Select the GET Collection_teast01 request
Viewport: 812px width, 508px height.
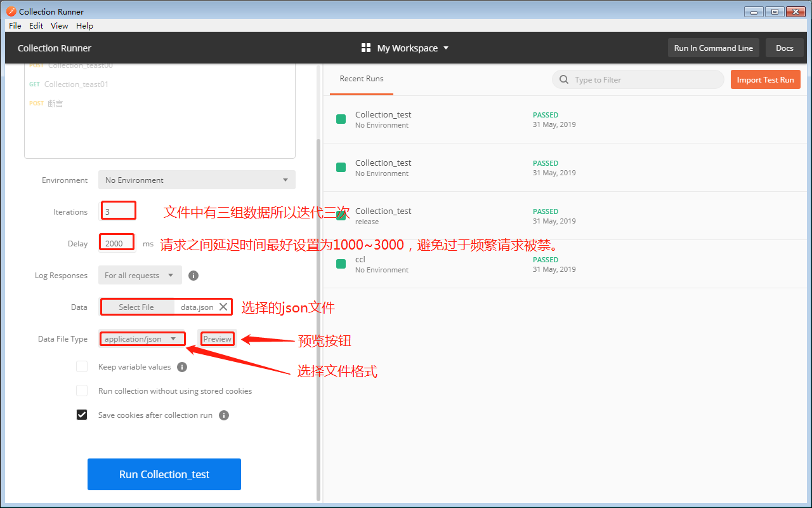[68, 84]
